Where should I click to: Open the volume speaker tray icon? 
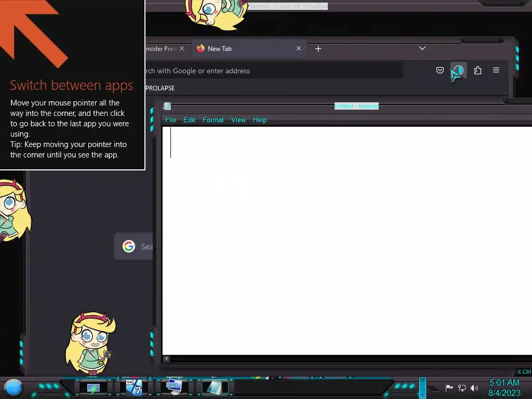(474, 388)
